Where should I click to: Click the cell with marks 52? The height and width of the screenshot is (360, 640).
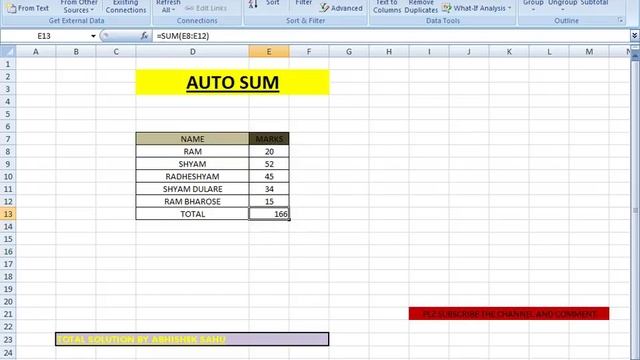tap(269, 164)
